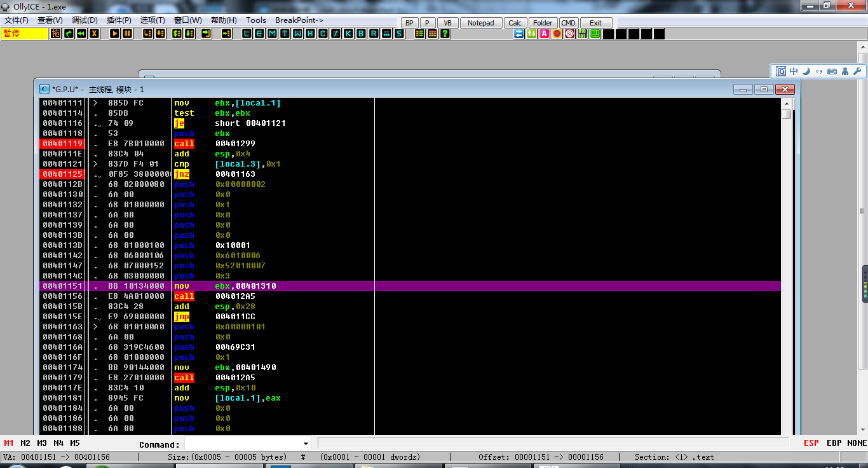Image resolution: width=868 pixels, height=468 pixels.
Task: Open Call stack window (K icon)
Action: point(348,34)
